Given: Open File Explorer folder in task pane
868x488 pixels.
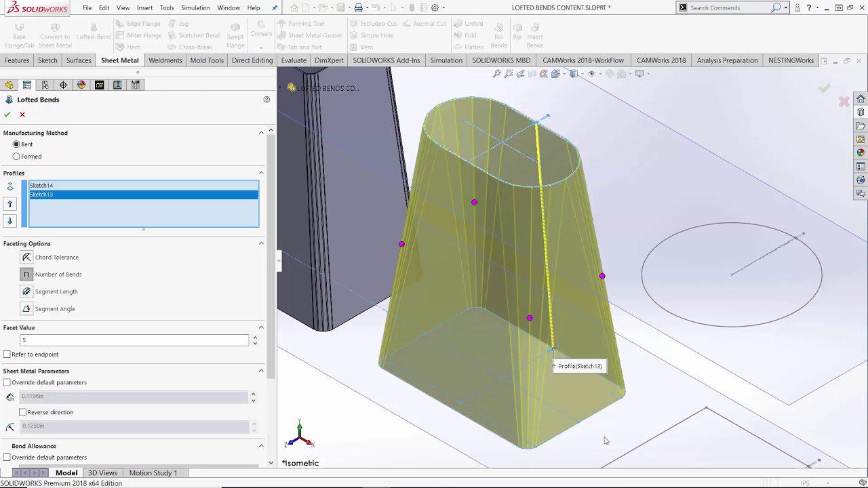Looking at the screenshot, I should (861, 125).
